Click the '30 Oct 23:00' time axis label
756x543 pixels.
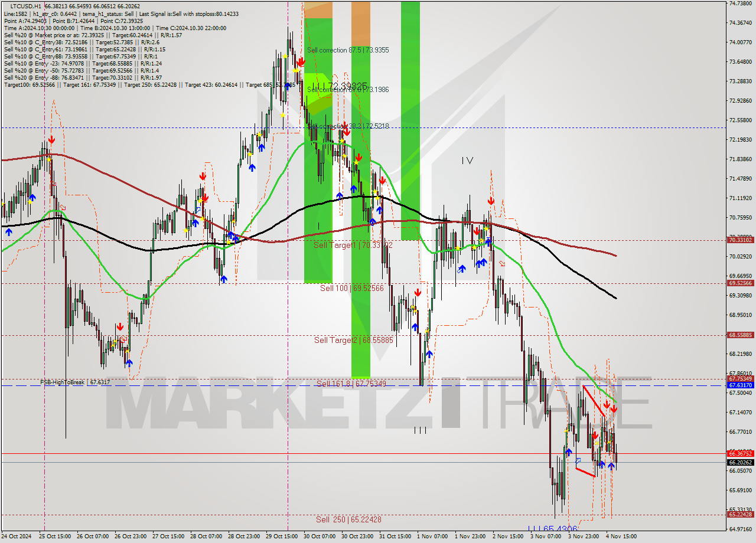[357, 537]
